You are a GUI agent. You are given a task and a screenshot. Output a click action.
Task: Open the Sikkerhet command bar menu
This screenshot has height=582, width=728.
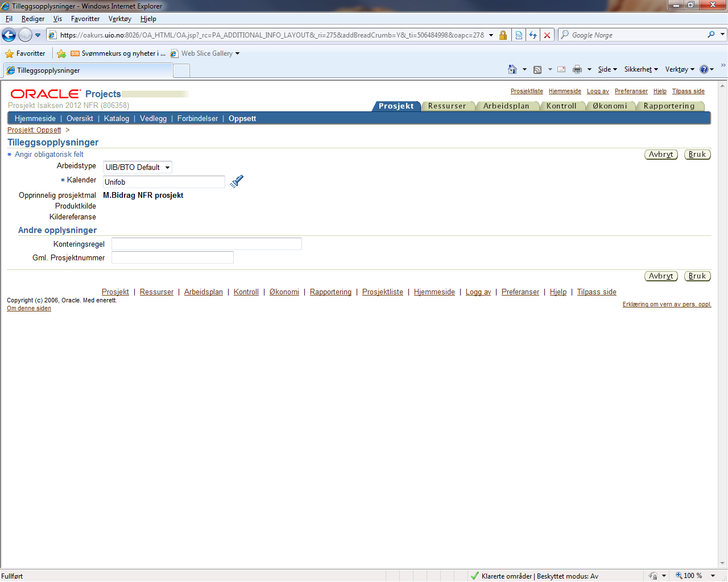(x=641, y=69)
